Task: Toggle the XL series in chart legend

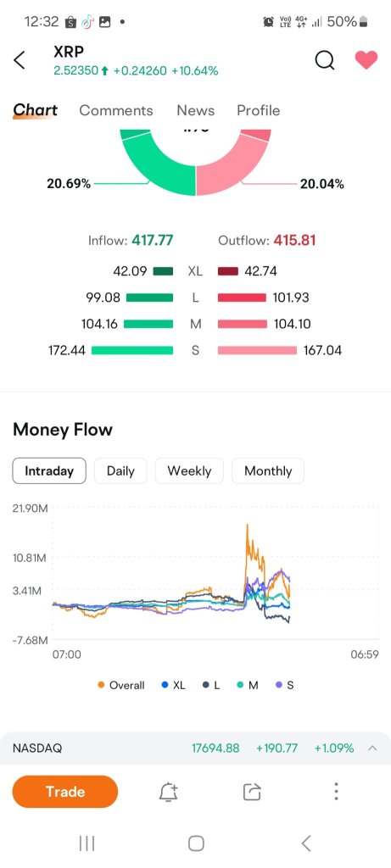Action: point(173,685)
